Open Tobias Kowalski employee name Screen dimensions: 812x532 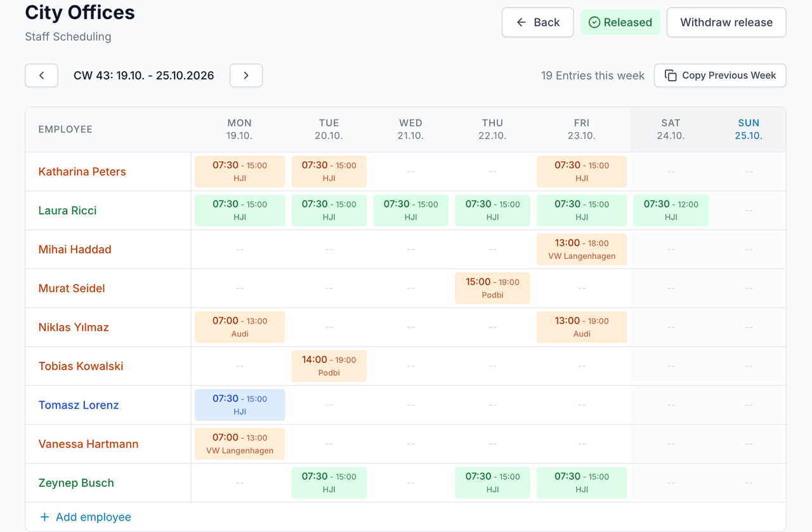pyautogui.click(x=81, y=366)
